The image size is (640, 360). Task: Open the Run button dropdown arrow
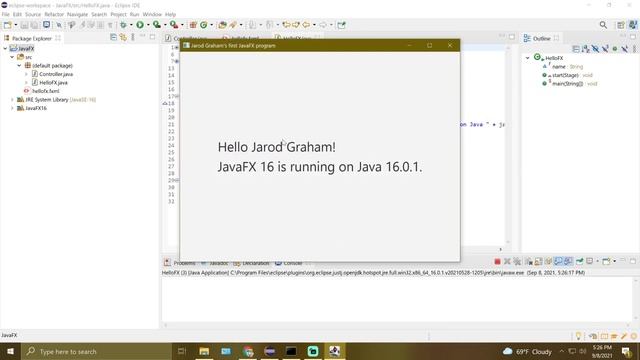point(148,25)
